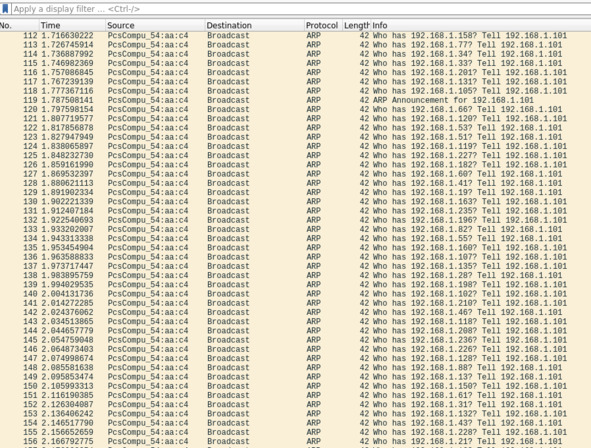591x448 pixels.
Task: Select packet 127 asking for 192.168.1.60
Action: point(296,174)
